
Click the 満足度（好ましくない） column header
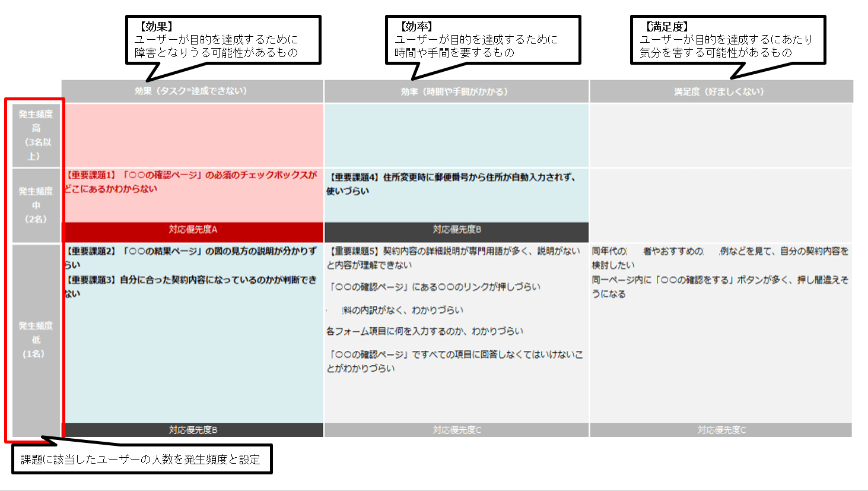(720, 92)
